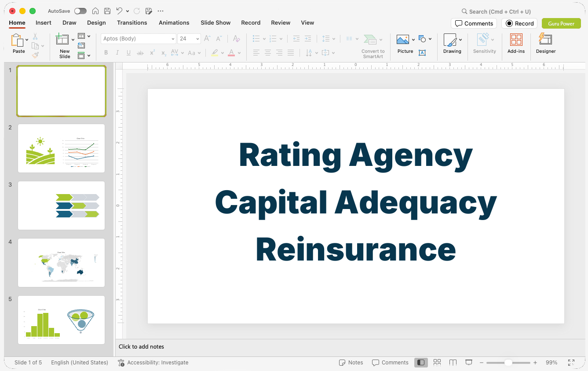Image resolution: width=588 pixels, height=371 pixels.
Task: Switch to Normal view in status bar
Action: click(x=421, y=363)
